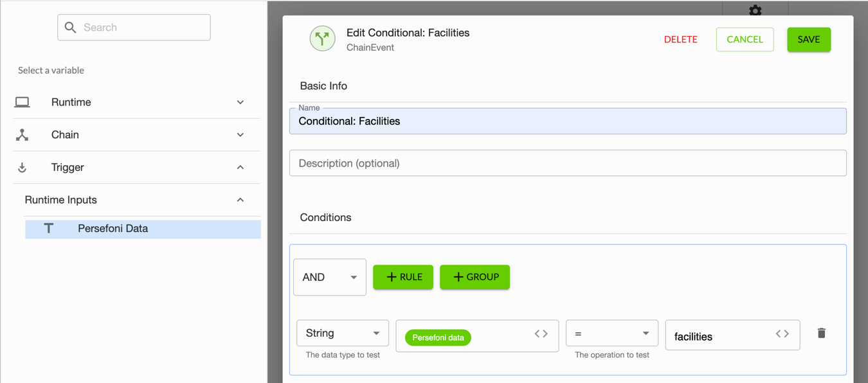The image size is (868, 383).
Task: Open settings gear behind the dialog
Action: click(x=755, y=10)
